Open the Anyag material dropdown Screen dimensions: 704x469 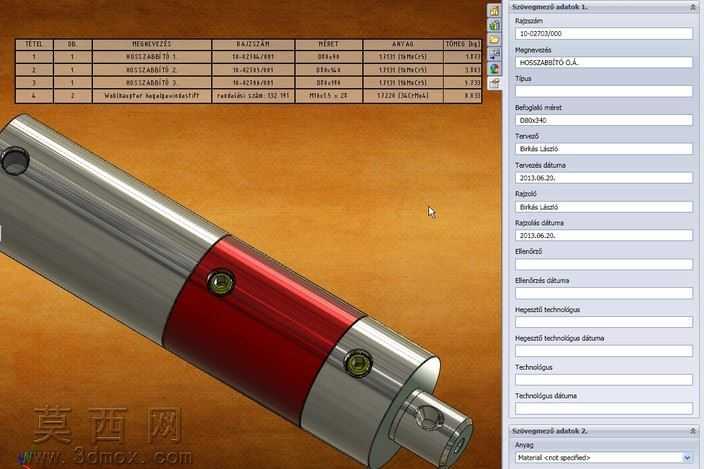tap(687, 458)
